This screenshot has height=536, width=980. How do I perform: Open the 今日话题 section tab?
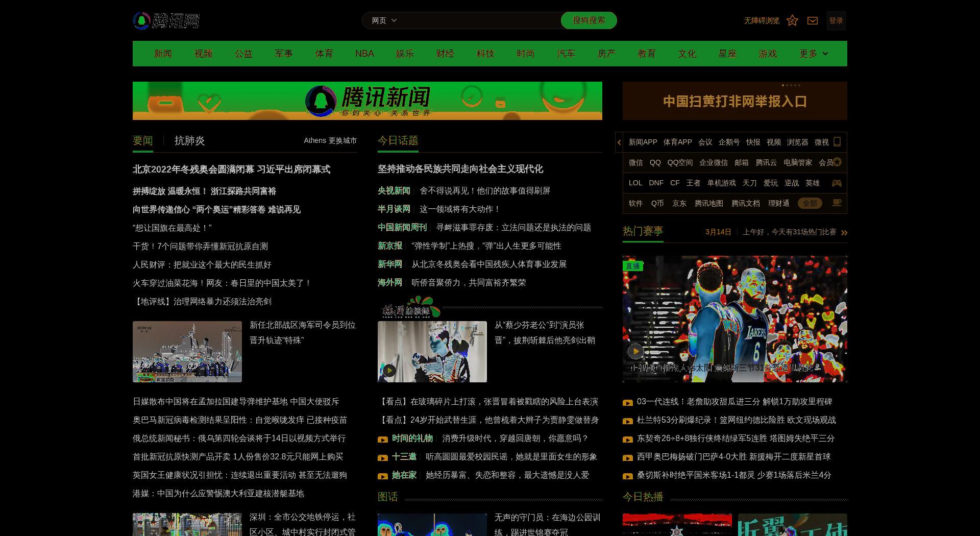(398, 141)
